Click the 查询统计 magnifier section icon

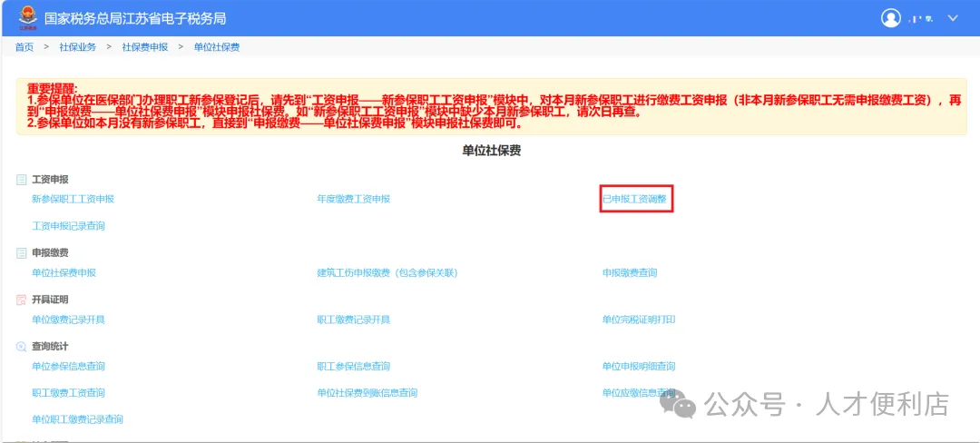point(21,346)
